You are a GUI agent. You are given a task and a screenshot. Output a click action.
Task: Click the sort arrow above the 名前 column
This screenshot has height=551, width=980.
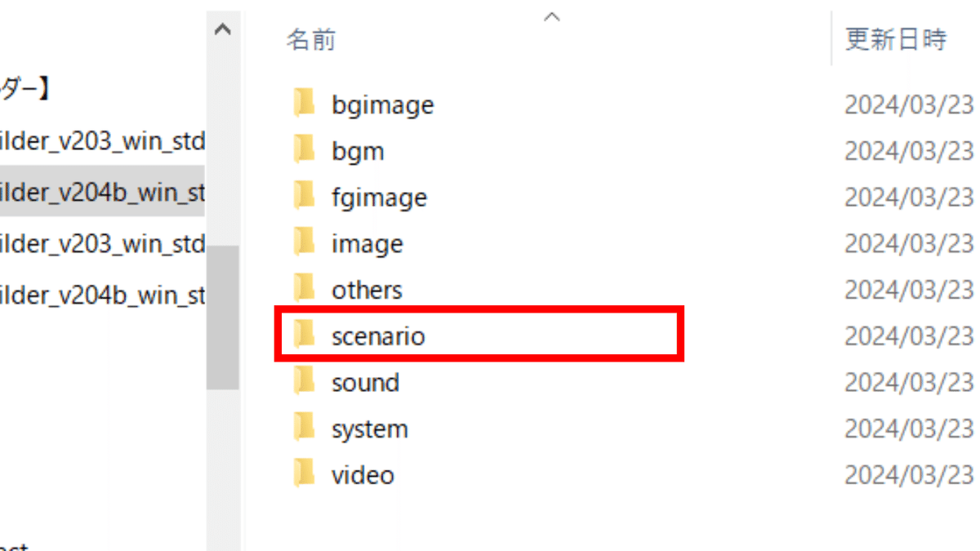[552, 16]
